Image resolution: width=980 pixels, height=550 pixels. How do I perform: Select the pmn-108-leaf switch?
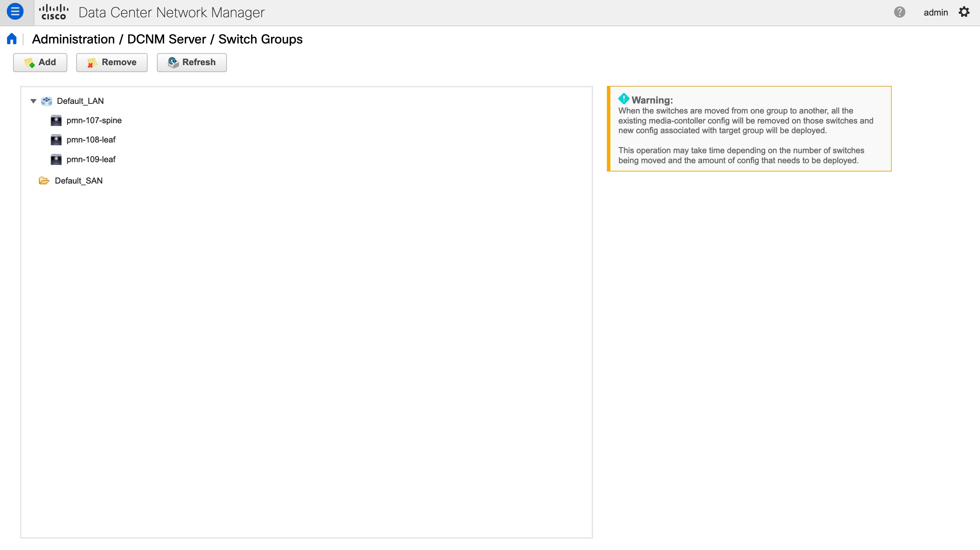click(x=91, y=140)
